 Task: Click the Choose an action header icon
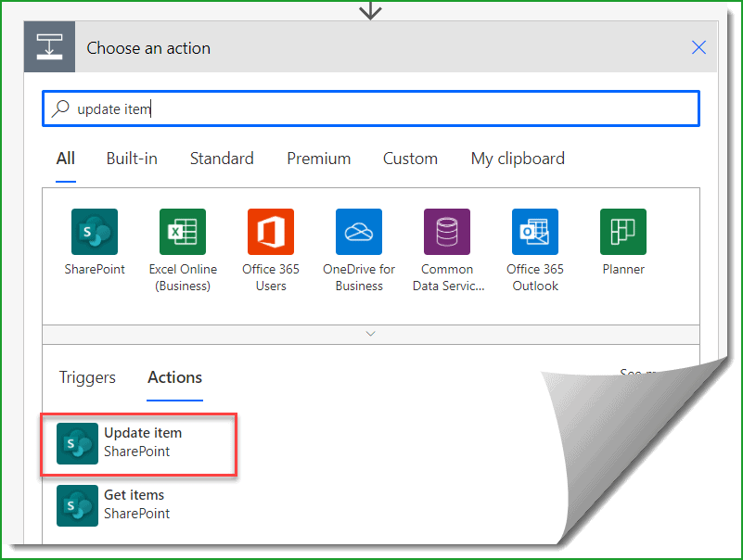point(49,47)
